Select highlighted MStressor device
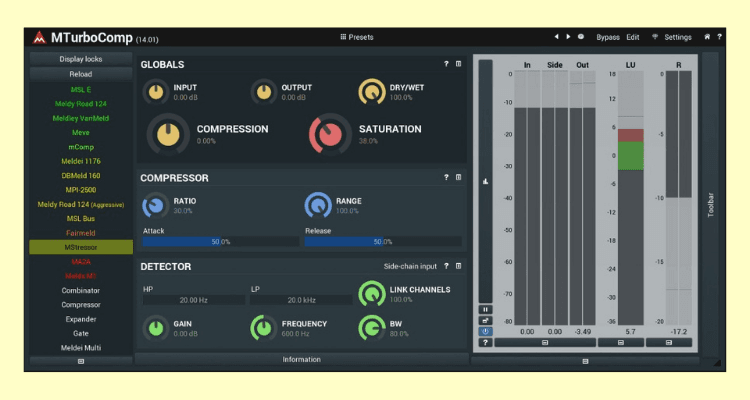This screenshot has width=750, height=400. (x=81, y=247)
